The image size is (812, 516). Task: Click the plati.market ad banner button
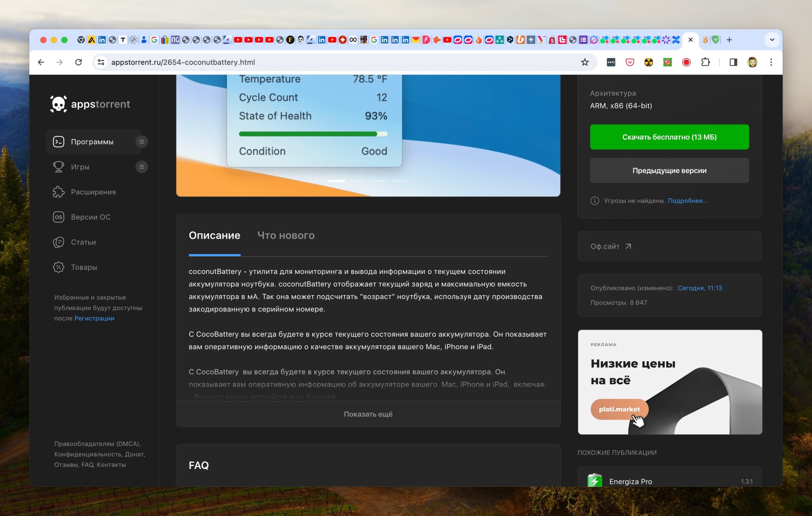(619, 409)
